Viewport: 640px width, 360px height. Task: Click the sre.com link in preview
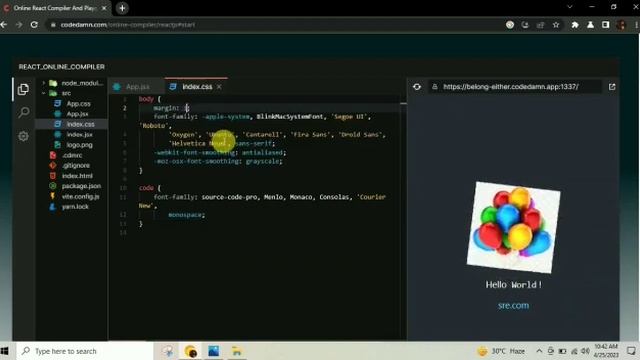[513, 305]
